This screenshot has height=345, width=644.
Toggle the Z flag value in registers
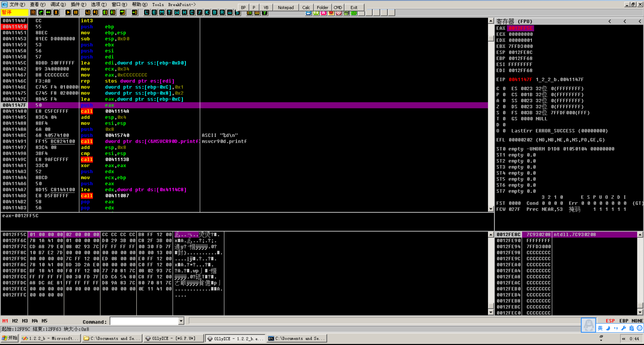tap(504, 107)
